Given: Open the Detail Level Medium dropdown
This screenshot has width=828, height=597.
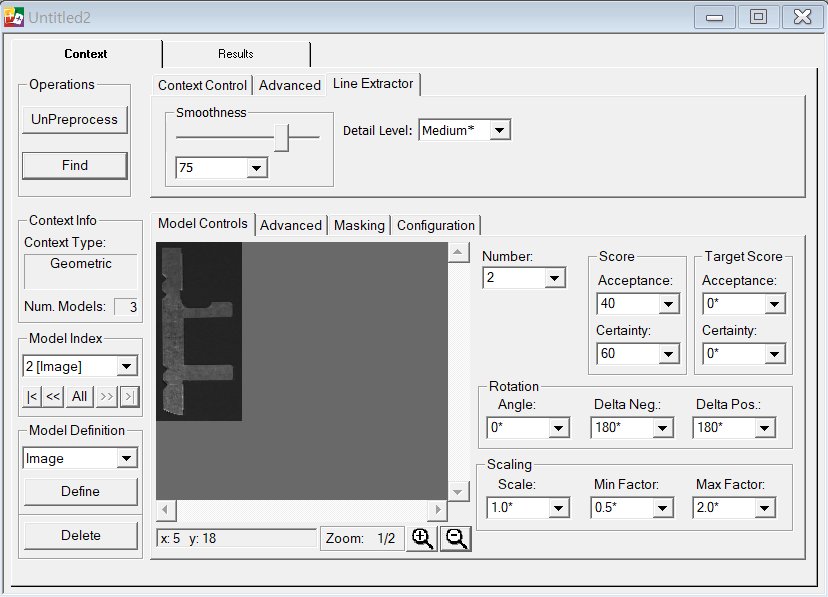Looking at the screenshot, I should (x=500, y=130).
